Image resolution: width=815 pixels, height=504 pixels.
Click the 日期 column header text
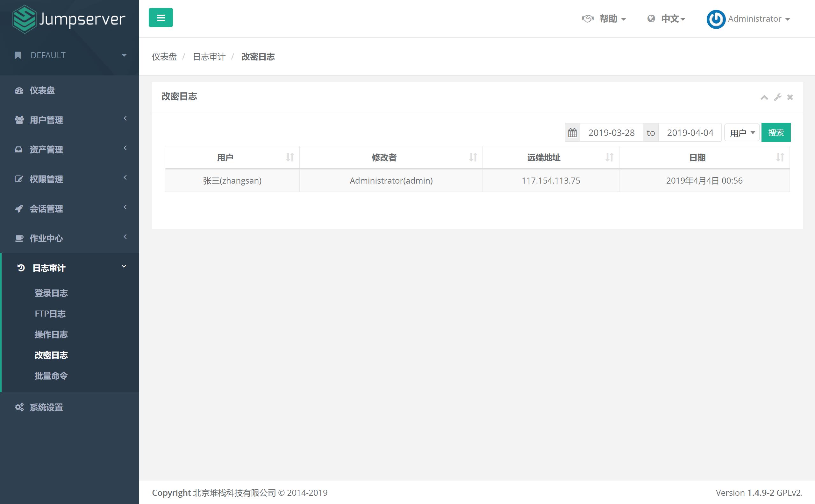click(697, 157)
